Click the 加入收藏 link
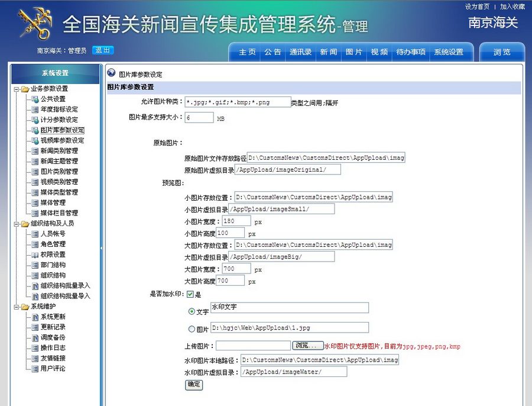 coord(512,7)
